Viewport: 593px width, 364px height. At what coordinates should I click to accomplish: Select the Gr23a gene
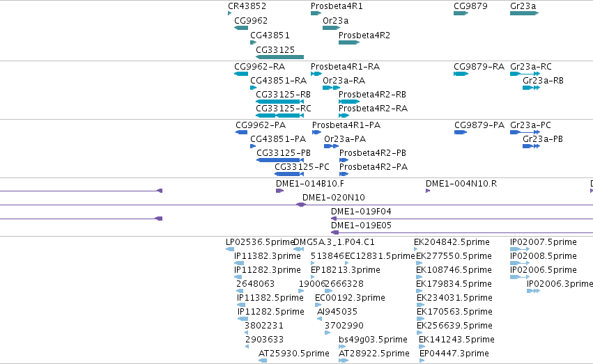point(524,14)
